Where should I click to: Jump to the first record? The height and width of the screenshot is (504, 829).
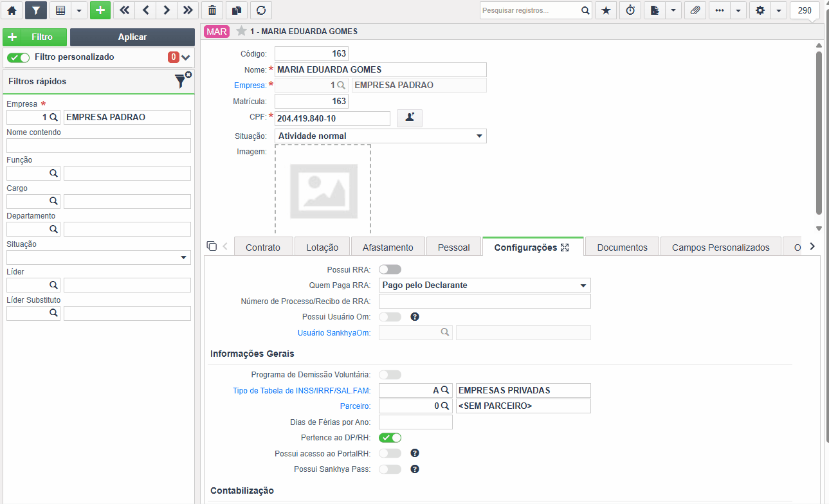[124, 10]
